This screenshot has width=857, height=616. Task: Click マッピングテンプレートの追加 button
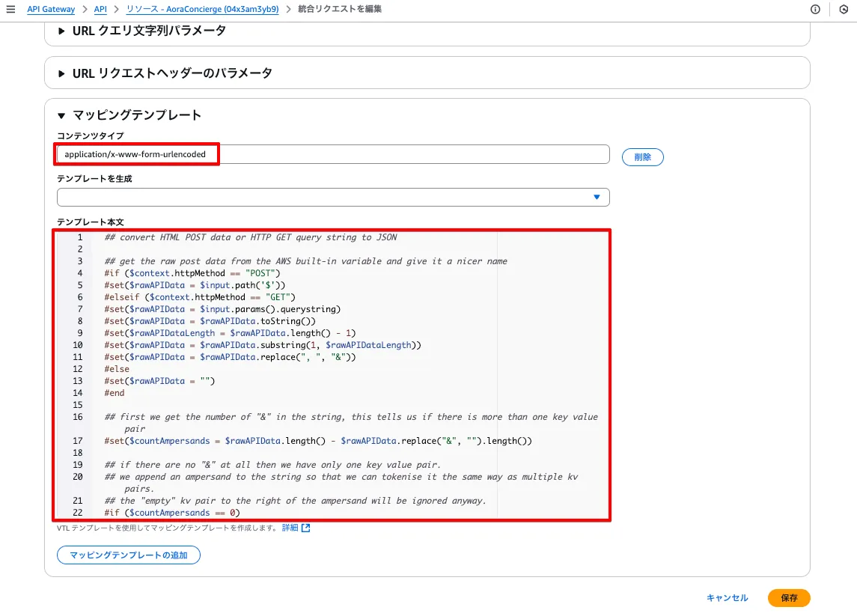(x=129, y=555)
